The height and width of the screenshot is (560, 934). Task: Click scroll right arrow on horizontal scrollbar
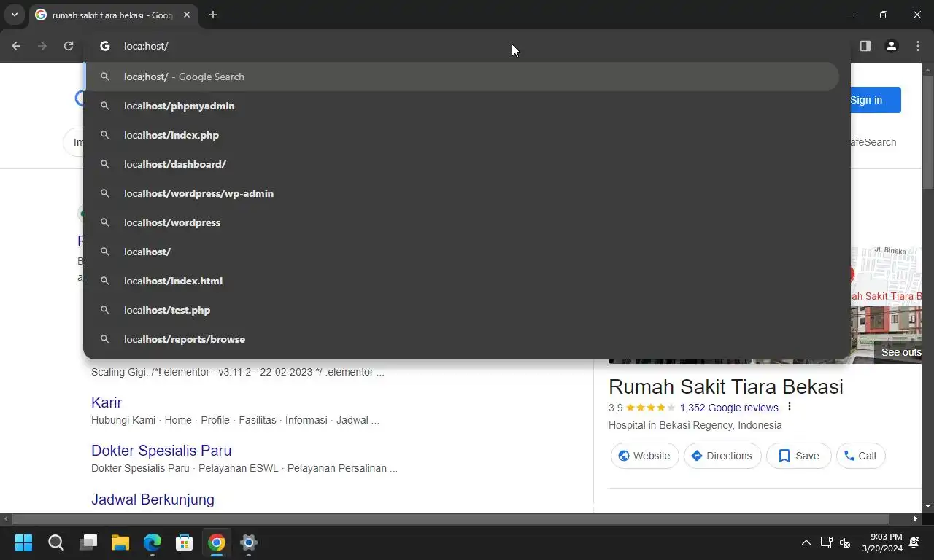point(915,519)
